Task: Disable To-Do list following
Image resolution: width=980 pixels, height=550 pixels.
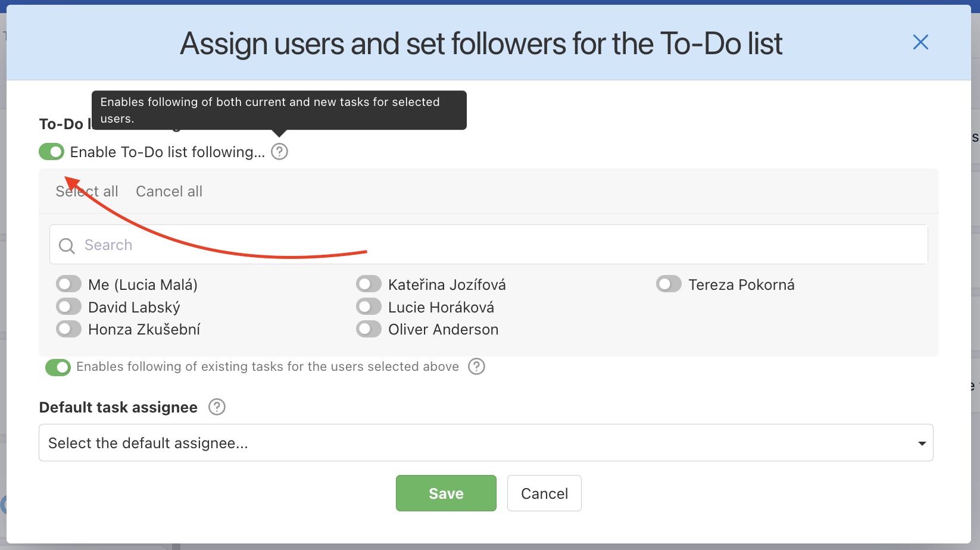Action: tap(51, 151)
